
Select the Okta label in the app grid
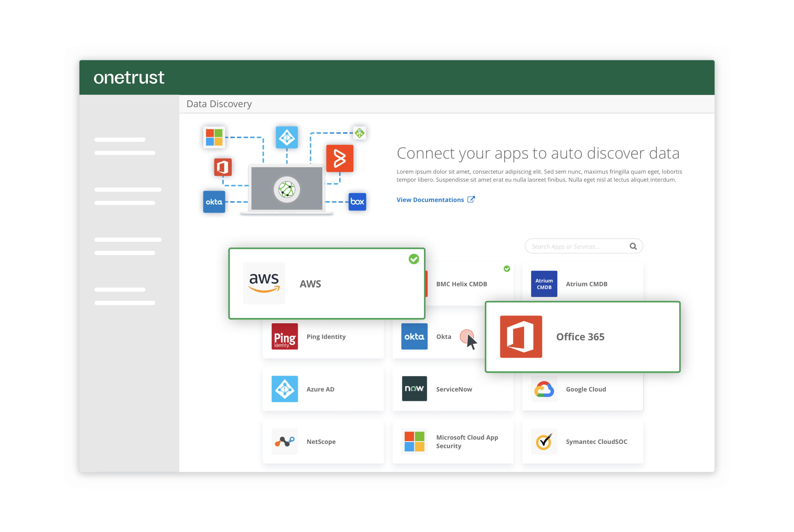(x=443, y=337)
